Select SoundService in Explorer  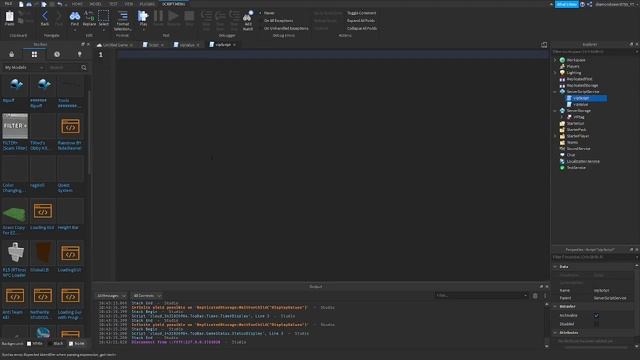tap(578, 149)
